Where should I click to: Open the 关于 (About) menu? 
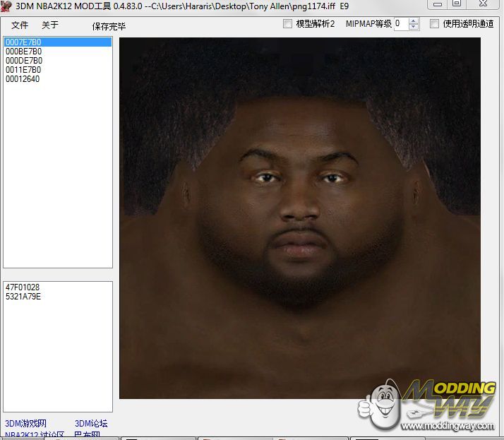49,25
